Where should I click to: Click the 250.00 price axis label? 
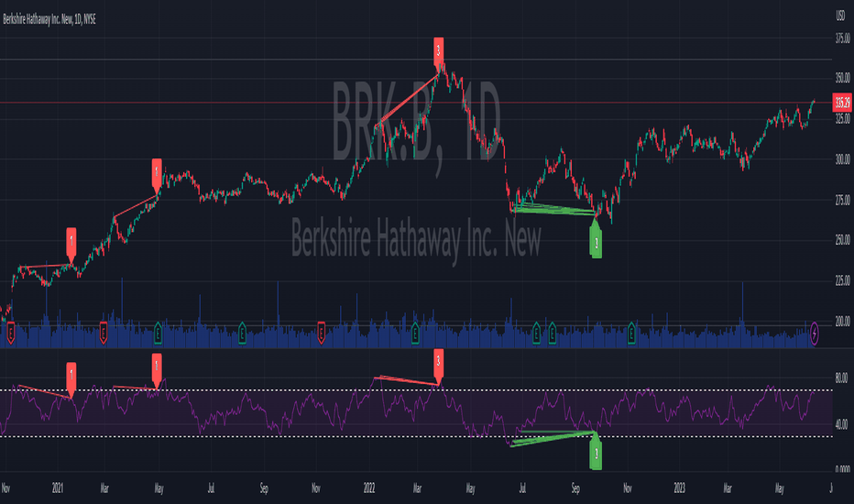click(843, 240)
